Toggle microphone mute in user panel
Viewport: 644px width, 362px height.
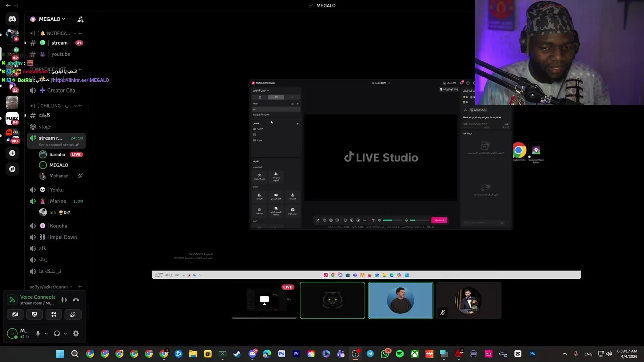(x=37, y=333)
